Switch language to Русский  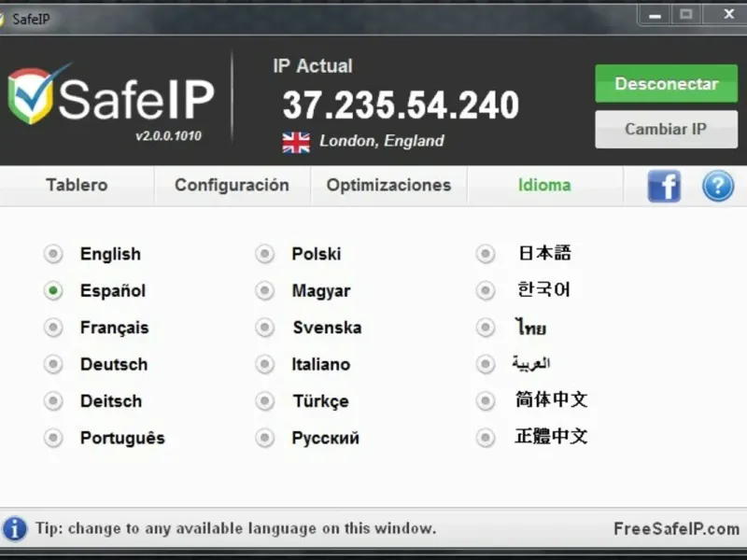click(x=265, y=438)
